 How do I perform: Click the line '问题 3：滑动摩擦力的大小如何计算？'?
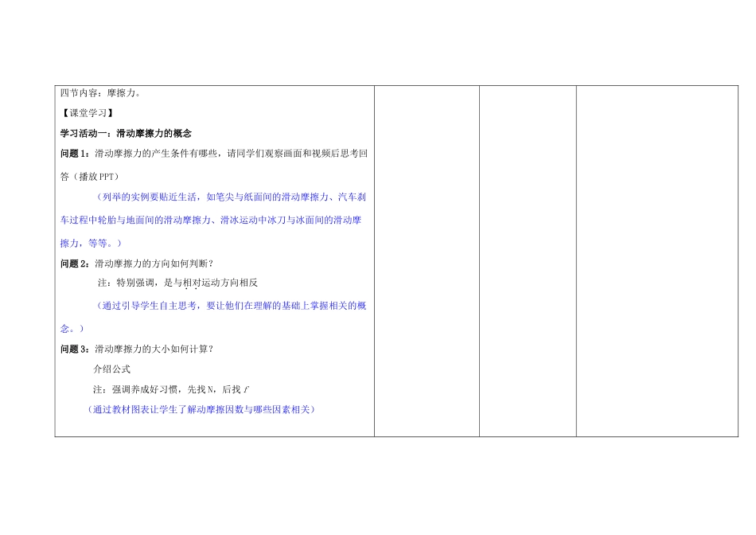pos(137,349)
